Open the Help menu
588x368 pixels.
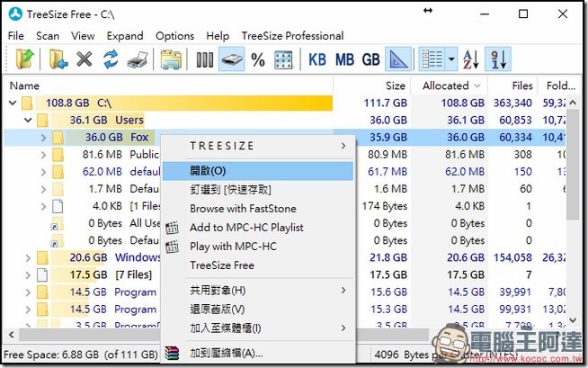coord(218,36)
